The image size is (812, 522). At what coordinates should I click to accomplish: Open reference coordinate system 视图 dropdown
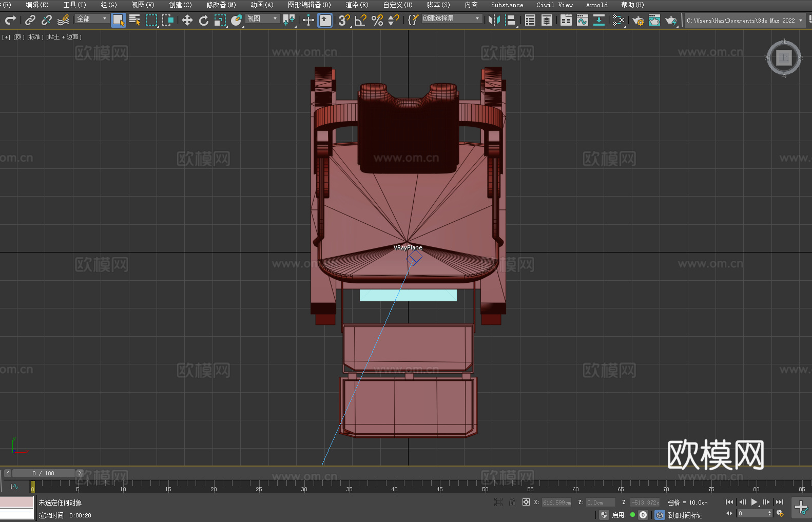point(262,18)
